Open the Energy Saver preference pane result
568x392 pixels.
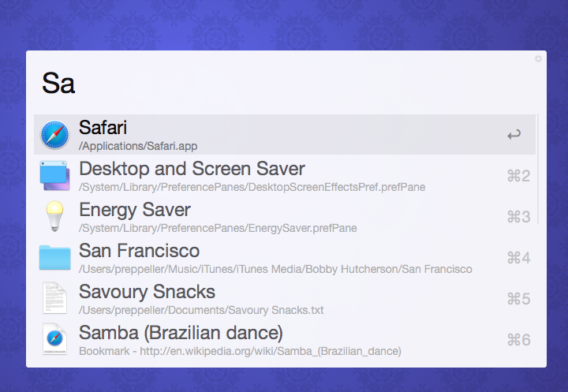coord(134,210)
